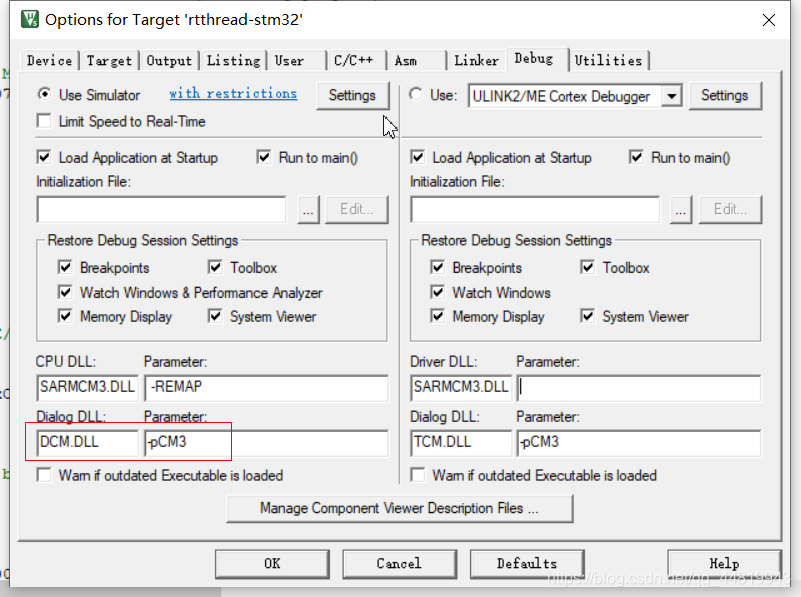Open the Linker tab
The height and width of the screenshot is (597, 801).
tap(477, 61)
